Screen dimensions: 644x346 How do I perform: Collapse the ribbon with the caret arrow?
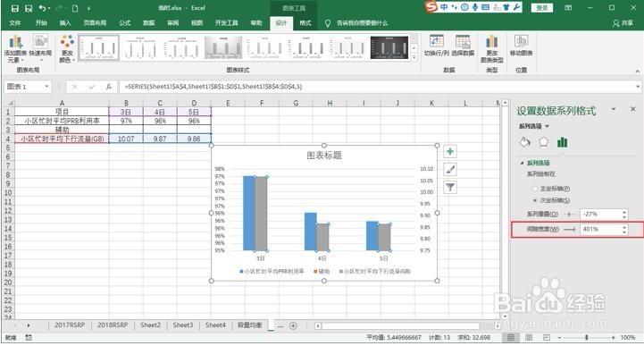click(x=637, y=72)
